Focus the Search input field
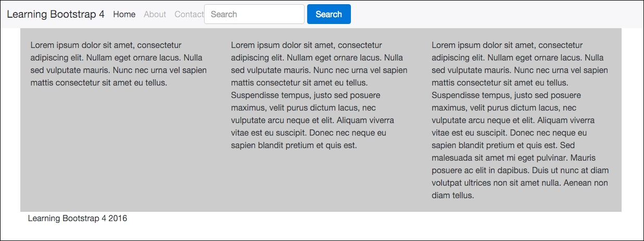This screenshot has height=241, width=644. click(x=254, y=14)
